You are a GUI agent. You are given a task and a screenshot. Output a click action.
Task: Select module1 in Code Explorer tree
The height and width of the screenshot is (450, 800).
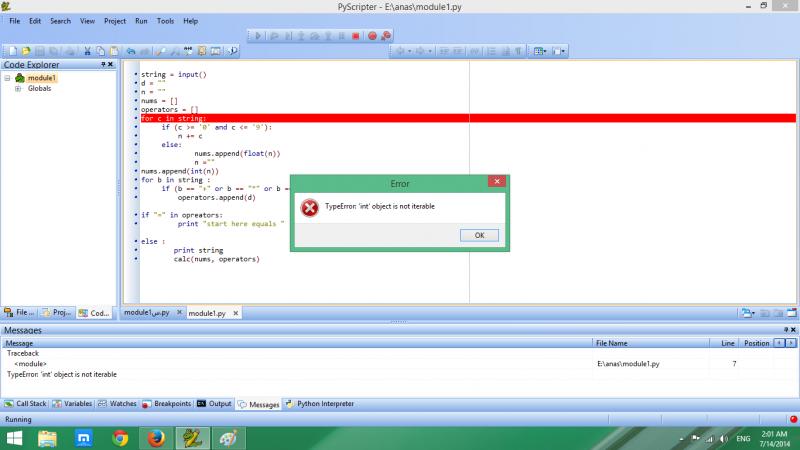41,78
